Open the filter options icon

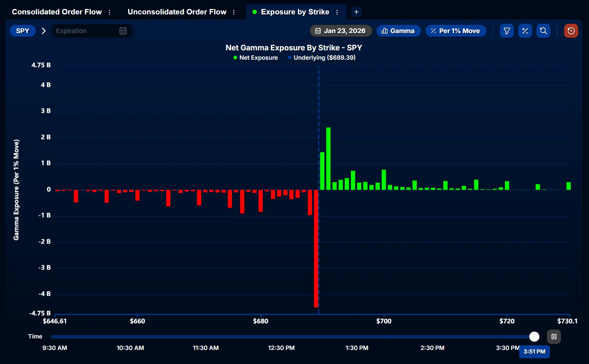507,31
